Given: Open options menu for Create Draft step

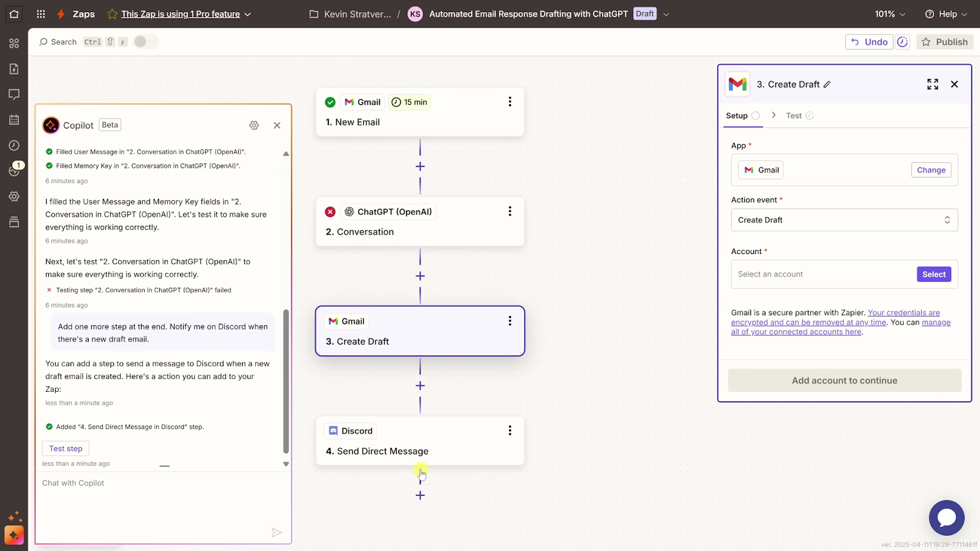Looking at the screenshot, I should [510, 321].
